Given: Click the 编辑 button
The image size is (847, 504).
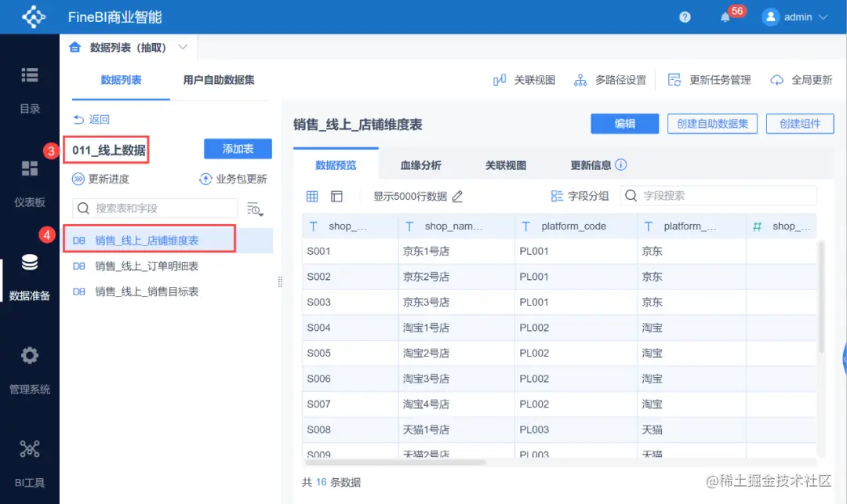Looking at the screenshot, I should [624, 124].
